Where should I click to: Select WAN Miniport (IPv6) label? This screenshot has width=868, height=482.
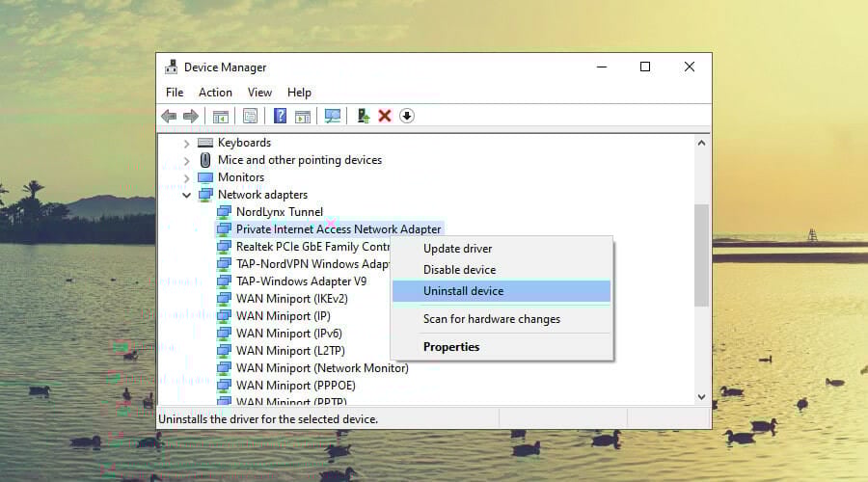tap(289, 334)
